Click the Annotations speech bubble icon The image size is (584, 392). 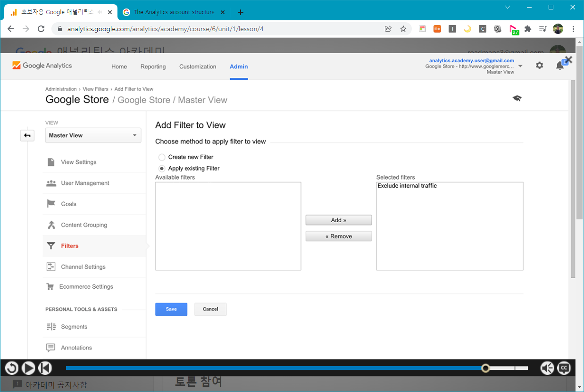(50, 348)
